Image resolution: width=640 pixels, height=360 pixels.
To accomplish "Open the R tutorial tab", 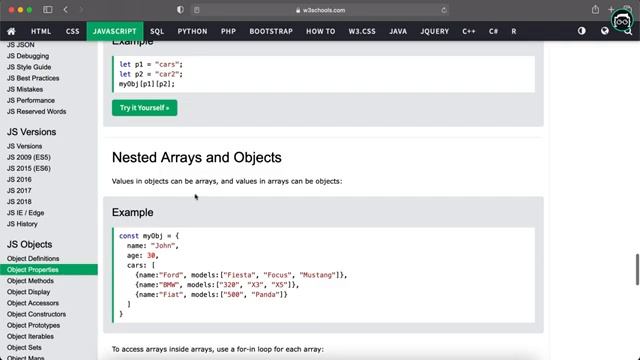I will pyautogui.click(x=513, y=31).
